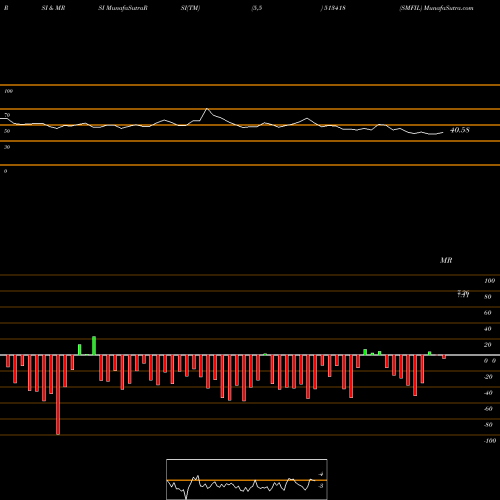Click the 70 label on RSI axis
500x500 pixels.
(7, 115)
